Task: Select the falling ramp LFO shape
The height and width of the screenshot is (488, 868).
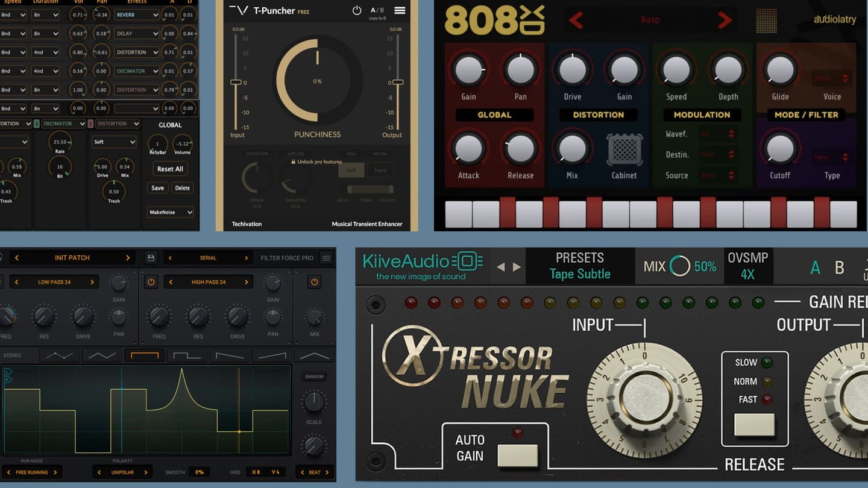Action: (x=229, y=355)
